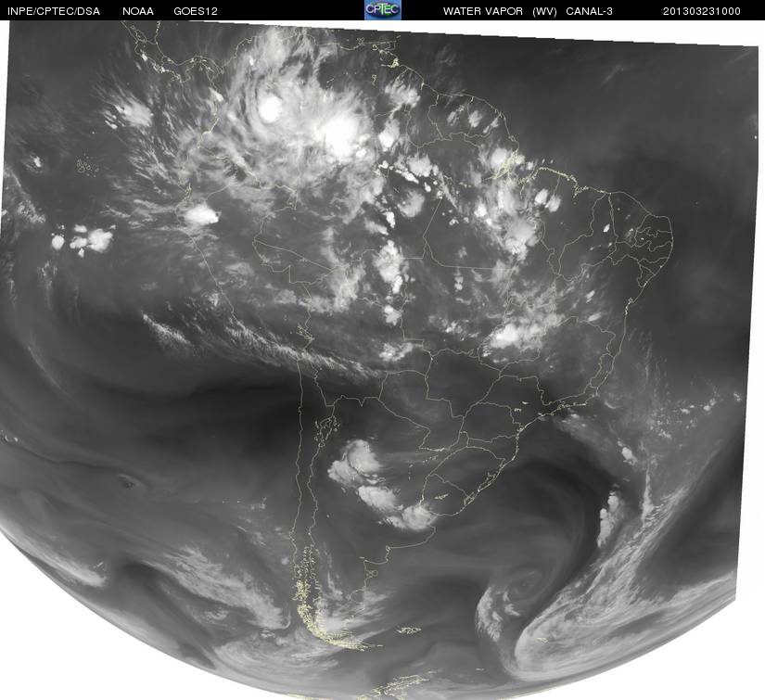The height and width of the screenshot is (700, 765).
Task: Click the CANAL-3 channel label
Action: pos(589,11)
